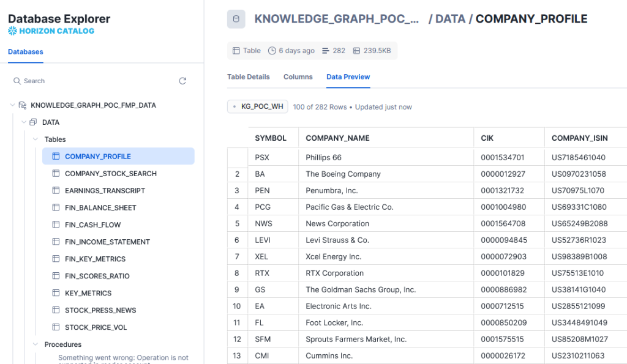The height and width of the screenshot is (364, 627).
Task: Collapse the Tables folder chevron
Action: coord(35,139)
